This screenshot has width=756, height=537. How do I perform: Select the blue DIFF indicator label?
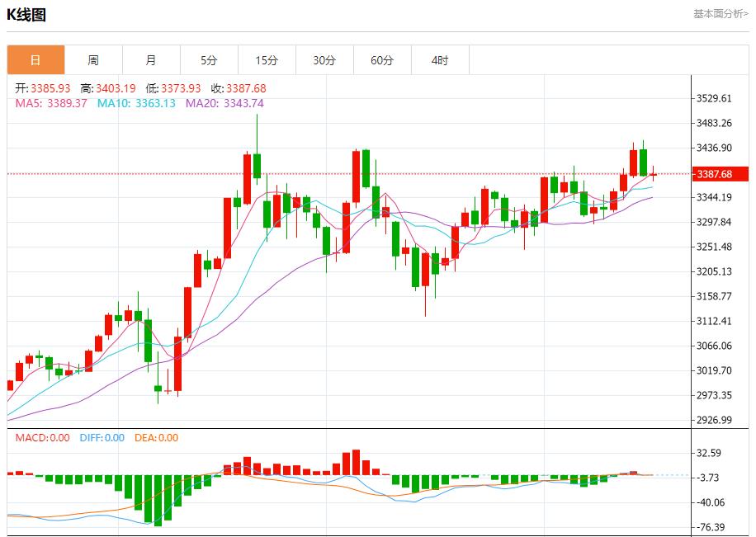point(102,438)
